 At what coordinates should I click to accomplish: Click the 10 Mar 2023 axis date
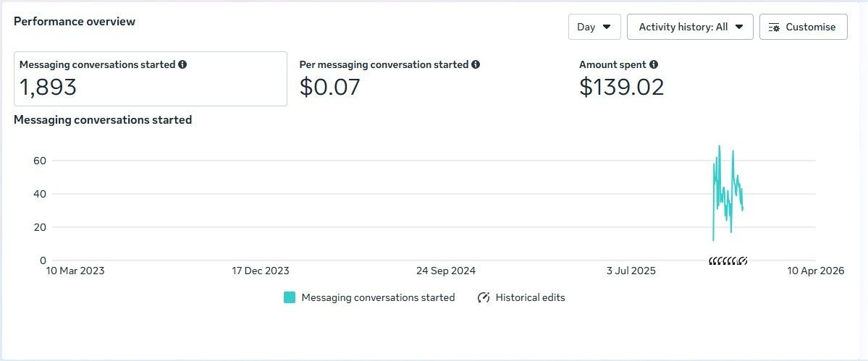[75, 271]
